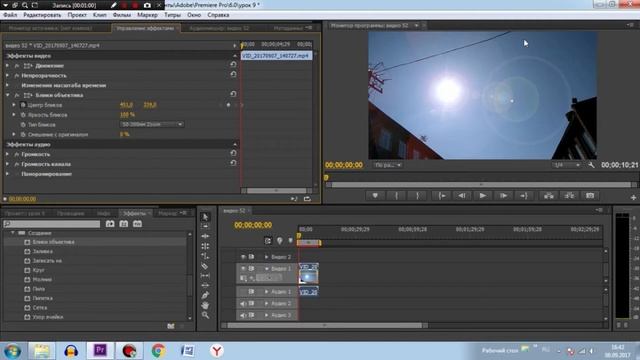Image resolution: width=640 pixels, height=360 pixels.
Task: Mute the Аудио 3 track speaker
Action: 243,315
